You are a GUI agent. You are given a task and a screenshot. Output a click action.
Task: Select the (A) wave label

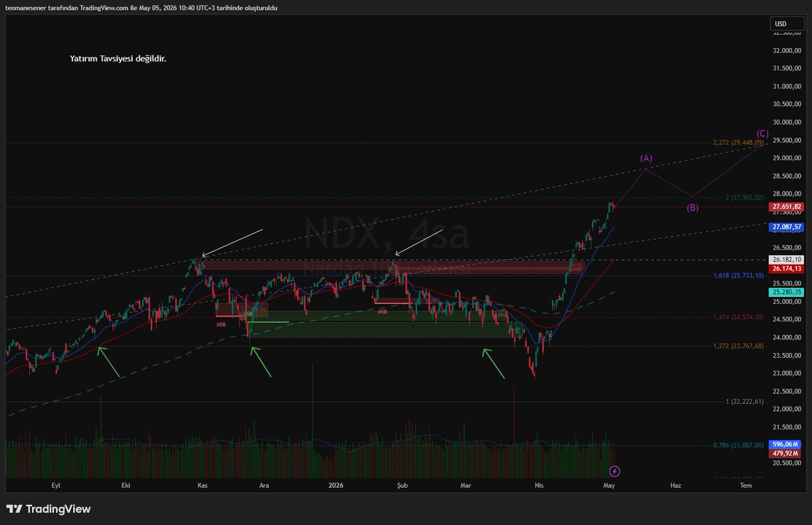click(x=646, y=158)
